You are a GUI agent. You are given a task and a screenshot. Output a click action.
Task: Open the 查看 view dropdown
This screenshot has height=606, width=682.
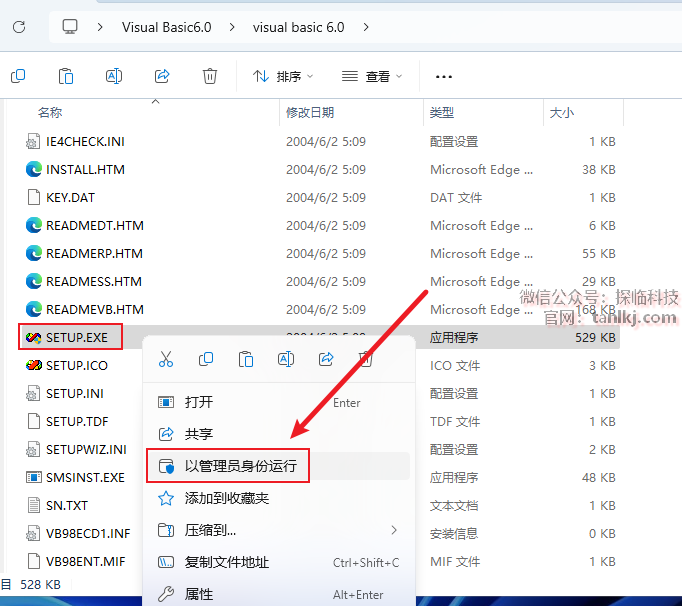click(372, 77)
